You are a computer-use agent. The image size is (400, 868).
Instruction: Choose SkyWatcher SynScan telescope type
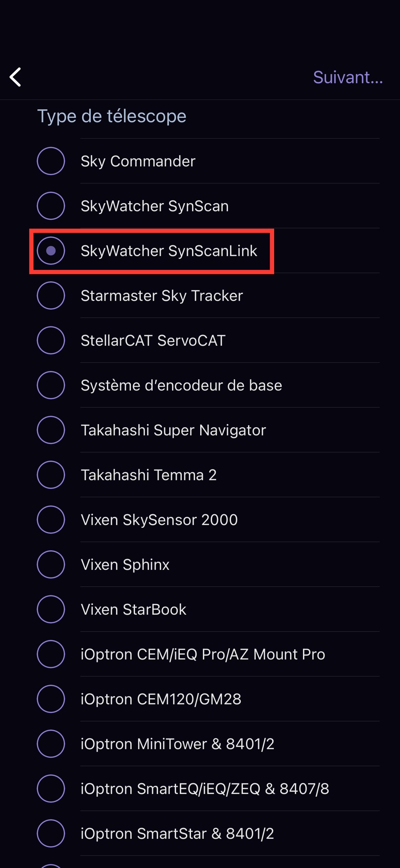pos(51,206)
